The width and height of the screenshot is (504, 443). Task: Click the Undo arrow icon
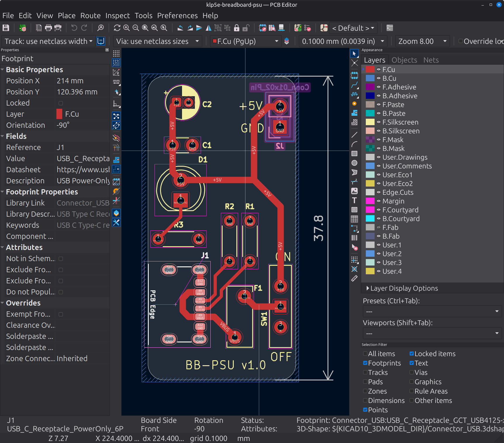click(x=74, y=28)
